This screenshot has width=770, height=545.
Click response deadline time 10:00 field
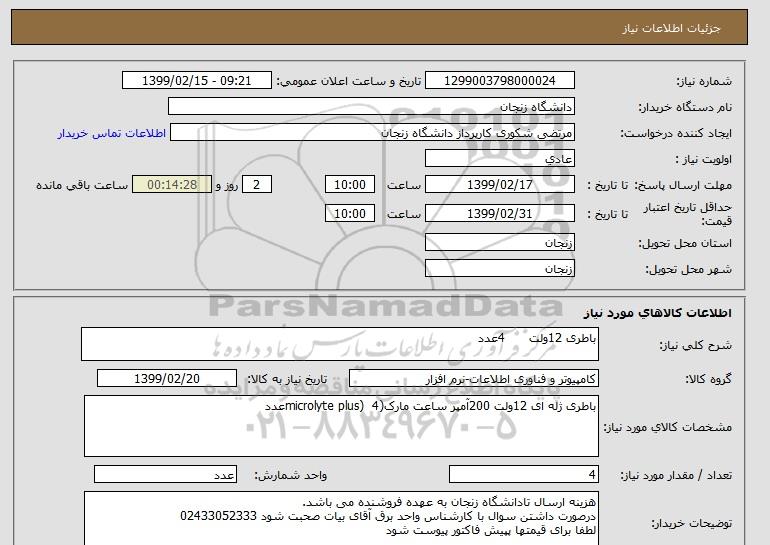350,185
